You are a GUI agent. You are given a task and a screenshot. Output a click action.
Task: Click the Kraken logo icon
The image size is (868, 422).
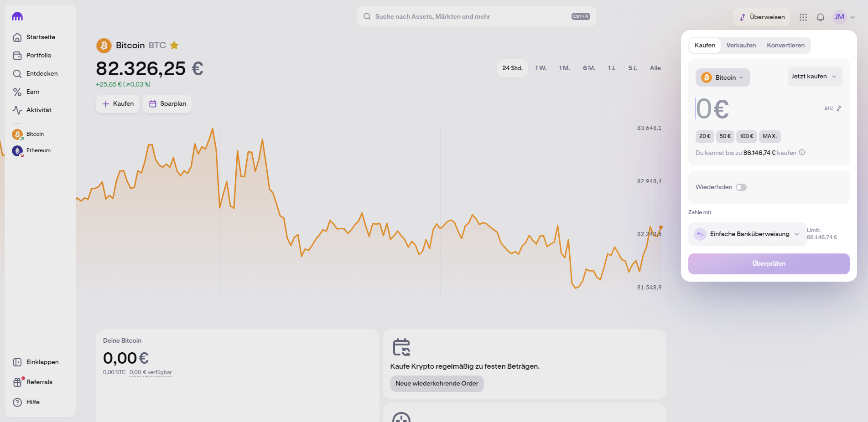tap(17, 17)
